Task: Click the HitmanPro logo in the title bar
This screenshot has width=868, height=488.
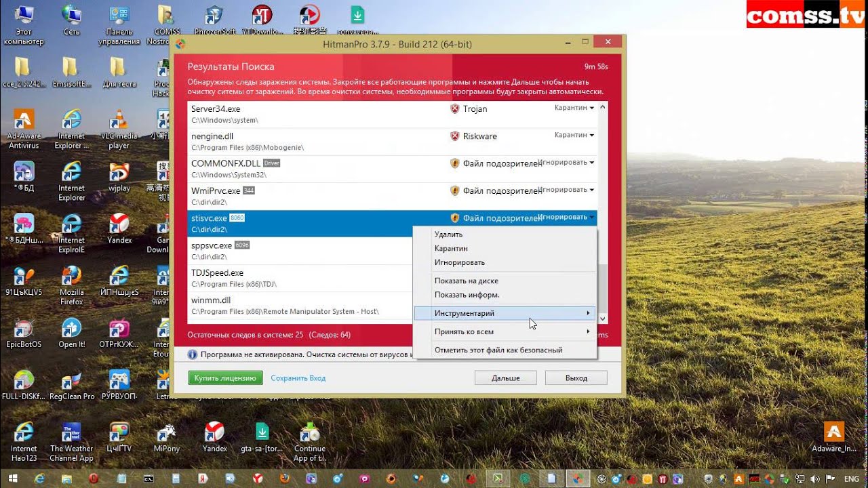Action: pyautogui.click(x=180, y=44)
